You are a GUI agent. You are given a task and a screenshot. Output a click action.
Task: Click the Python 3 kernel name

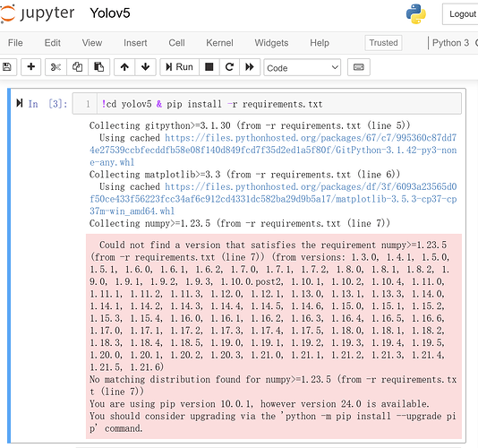coord(450,43)
